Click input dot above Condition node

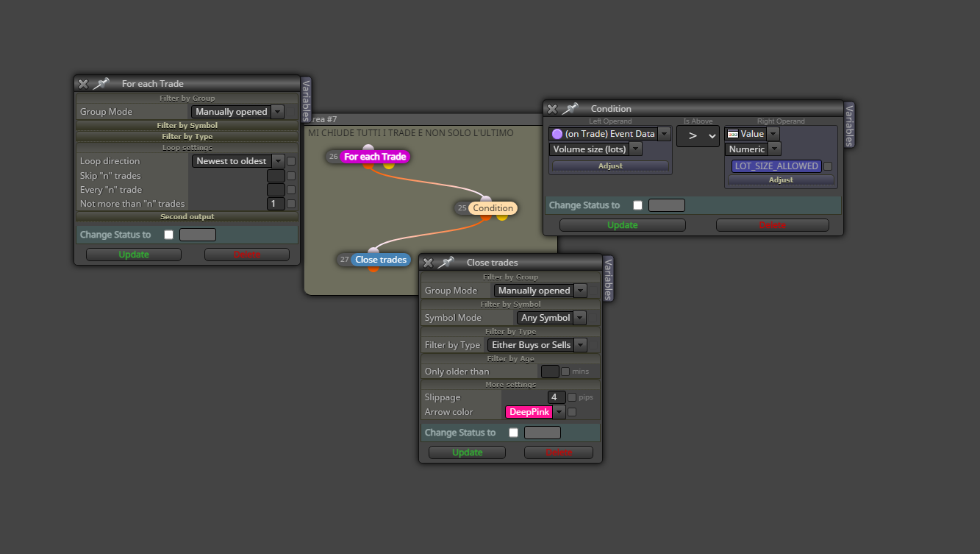pos(486,199)
